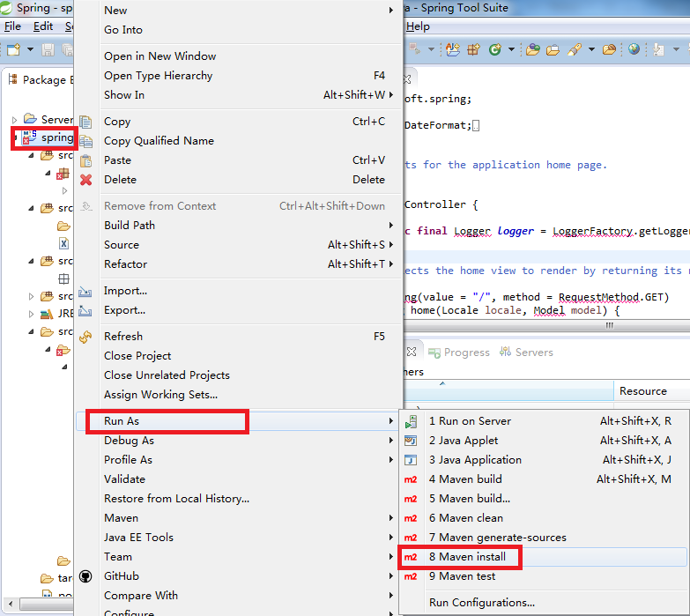
Task: Click the m2 icon beside Maven test
Action: tap(411, 576)
